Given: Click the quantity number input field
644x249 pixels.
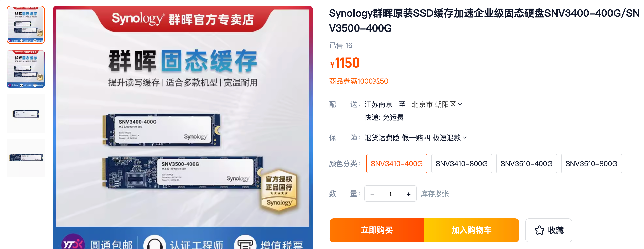Looking at the screenshot, I should coord(390,194).
